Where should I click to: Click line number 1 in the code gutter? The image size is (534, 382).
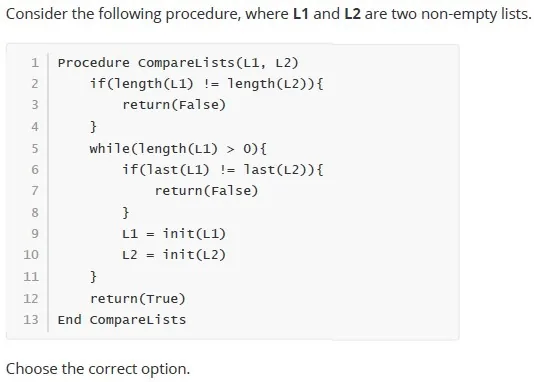pyautogui.click(x=35, y=63)
